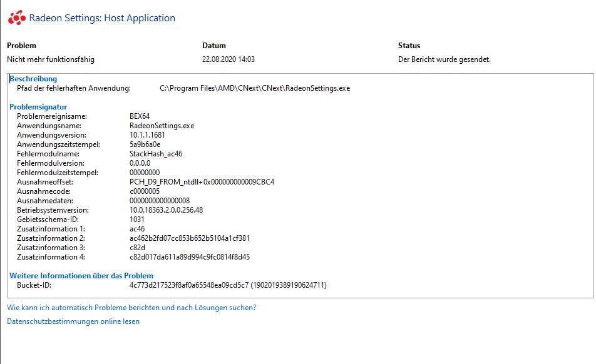Click the Anwendungsname label

[x=49, y=126]
